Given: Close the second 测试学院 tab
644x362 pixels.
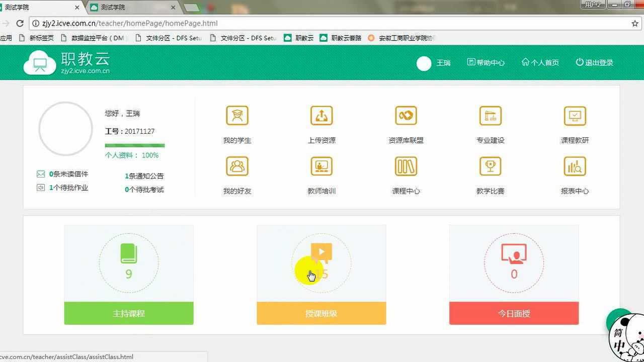Looking at the screenshot, I should [x=173, y=8].
